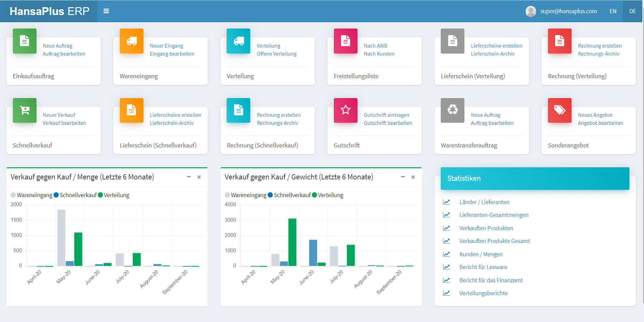This screenshot has height=322, width=644.
Task: Toggle Verteilung series in the Gewicht chart
Action: coord(327,195)
